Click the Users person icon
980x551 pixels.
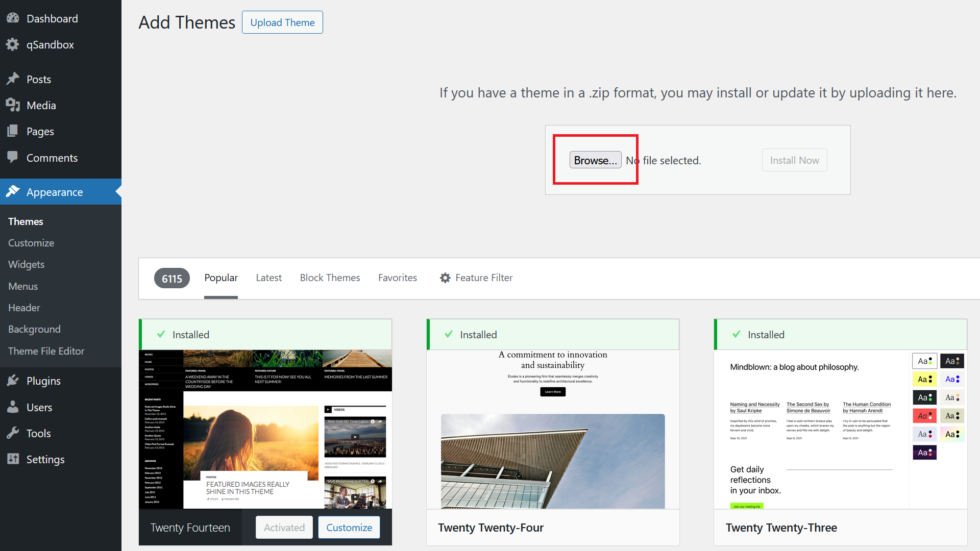(13, 407)
